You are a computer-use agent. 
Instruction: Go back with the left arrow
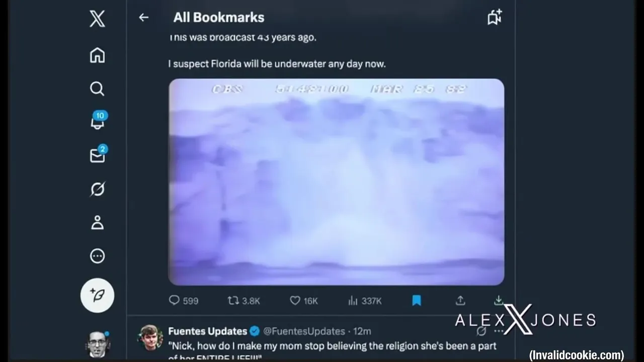point(144,18)
